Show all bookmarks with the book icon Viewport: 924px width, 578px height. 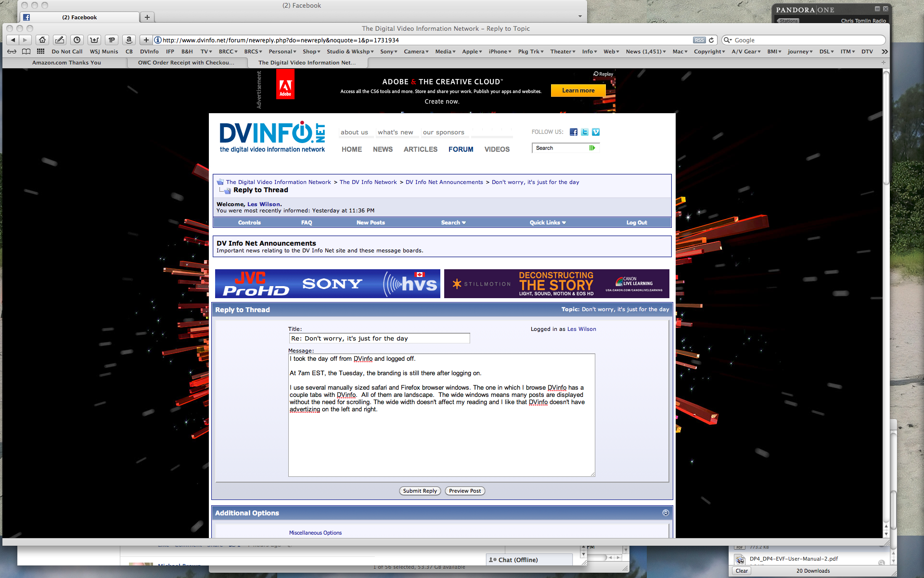(x=26, y=52)
